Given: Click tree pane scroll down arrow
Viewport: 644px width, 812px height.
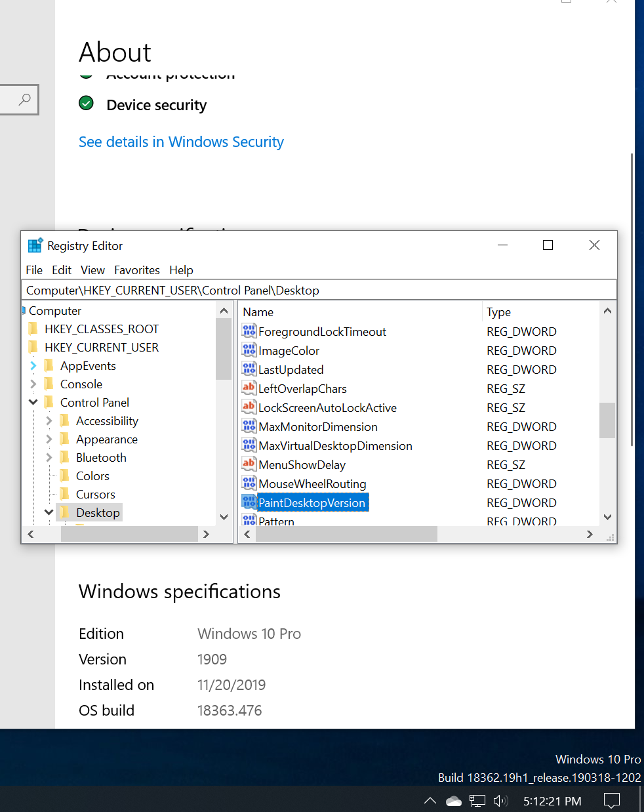Looking at the screenshot, I should point(224,517).
